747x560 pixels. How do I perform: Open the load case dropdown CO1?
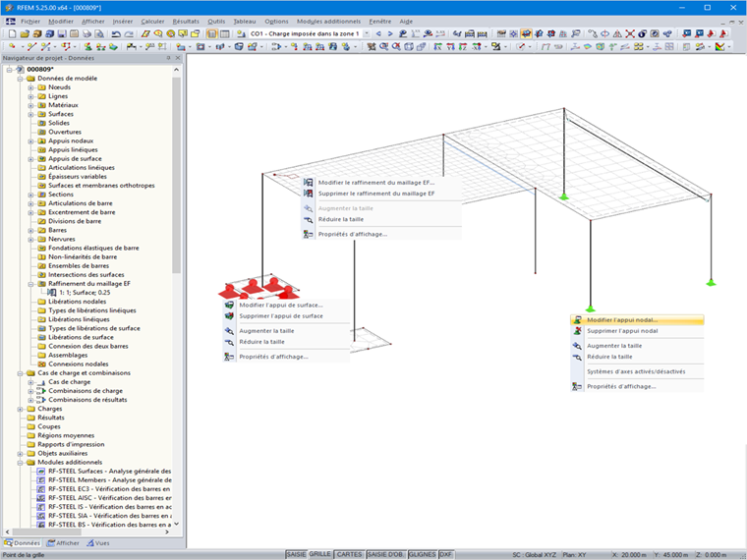point(367,33)
